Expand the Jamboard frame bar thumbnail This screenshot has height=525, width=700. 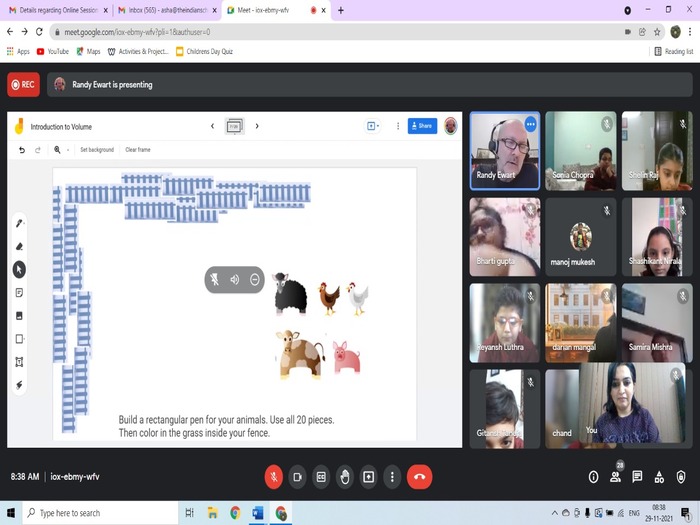click(x=234, y=126)
